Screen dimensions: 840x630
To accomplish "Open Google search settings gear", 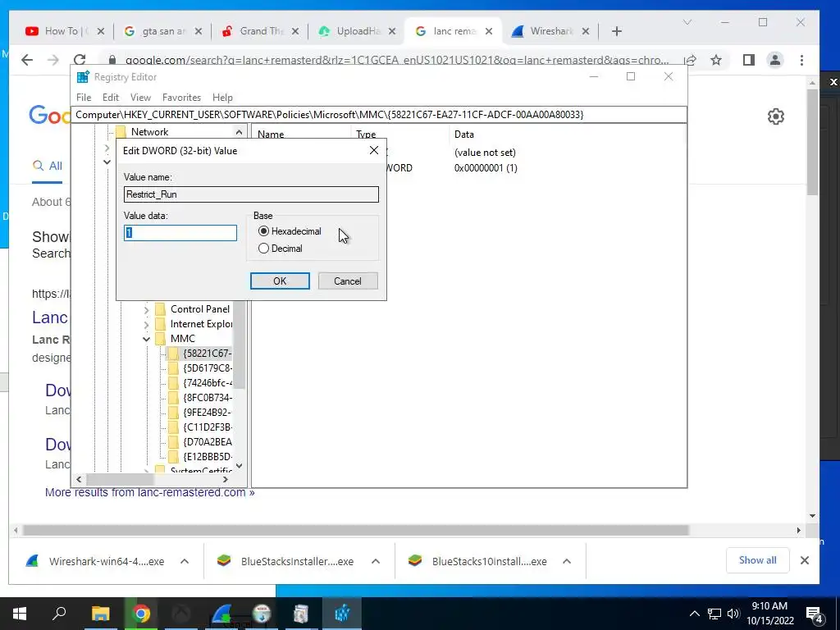I will pos(776,116).
